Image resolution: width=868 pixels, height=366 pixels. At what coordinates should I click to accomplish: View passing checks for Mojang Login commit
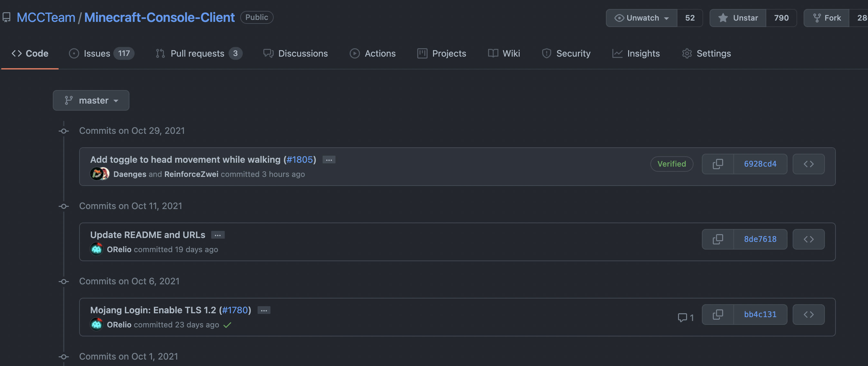pos(227,325)
